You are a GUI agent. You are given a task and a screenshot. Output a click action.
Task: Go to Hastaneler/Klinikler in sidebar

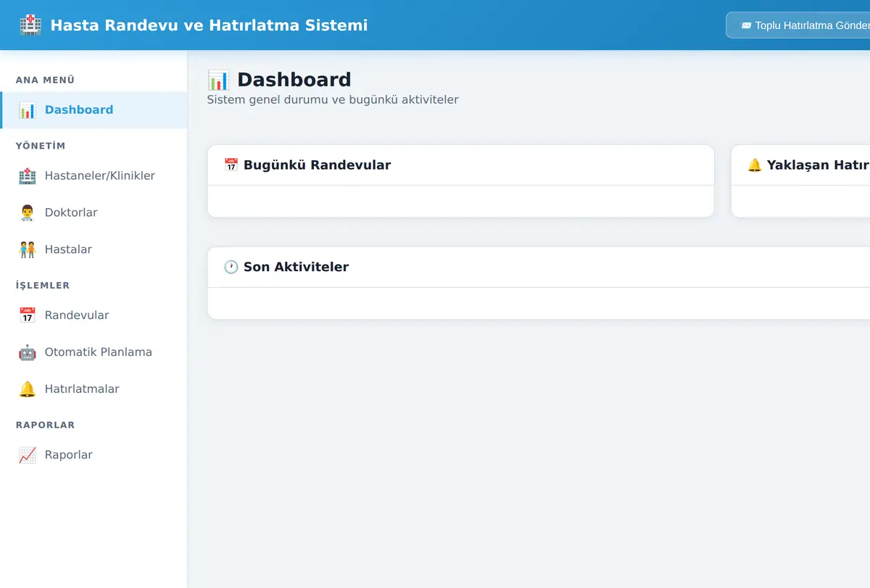pos(94,176)
